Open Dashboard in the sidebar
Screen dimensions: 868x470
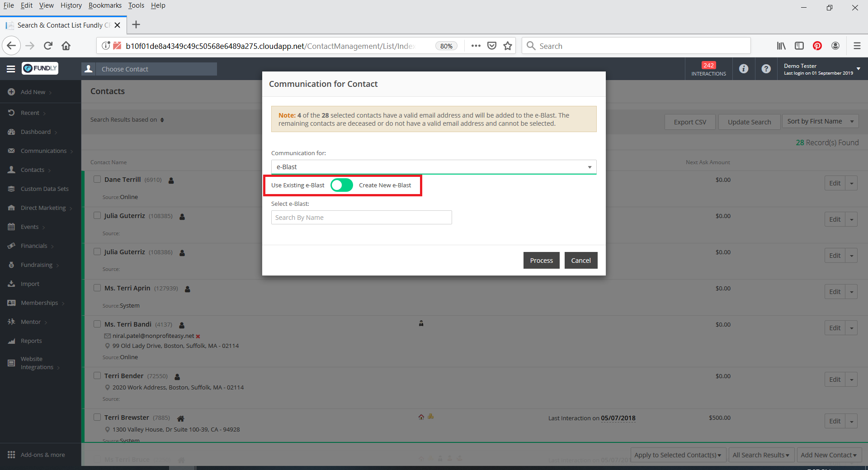point(36,132)
